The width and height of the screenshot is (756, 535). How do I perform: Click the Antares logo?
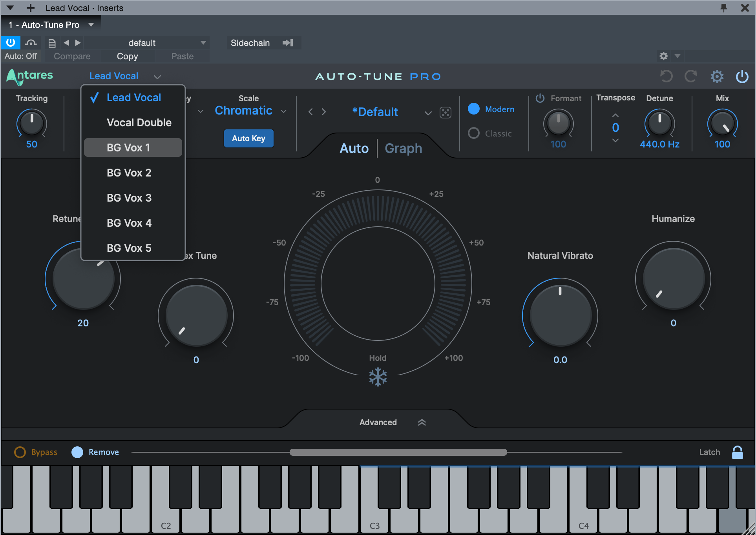29,76
